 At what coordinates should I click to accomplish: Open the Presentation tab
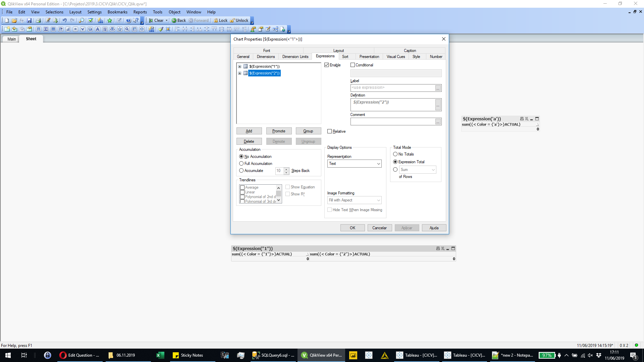pos(369,57)
